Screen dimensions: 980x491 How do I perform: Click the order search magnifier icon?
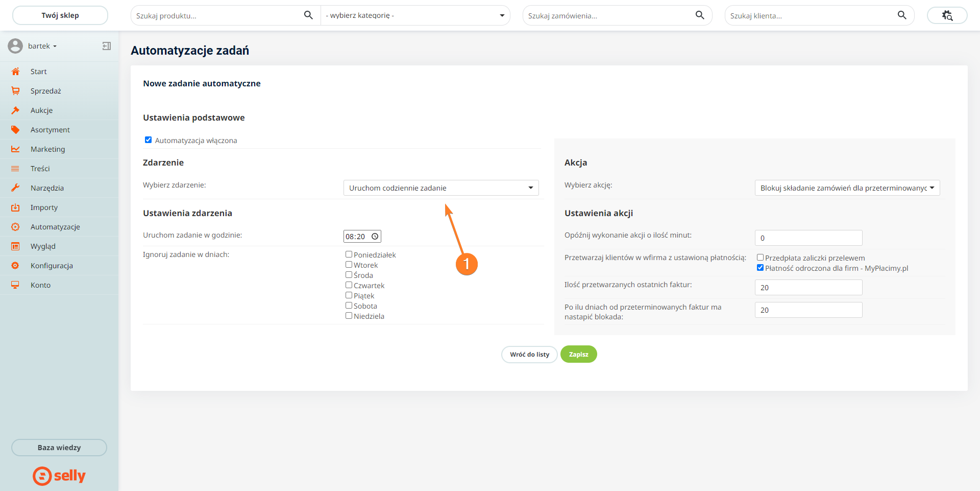pyautogui.click(x=700, y=15)
